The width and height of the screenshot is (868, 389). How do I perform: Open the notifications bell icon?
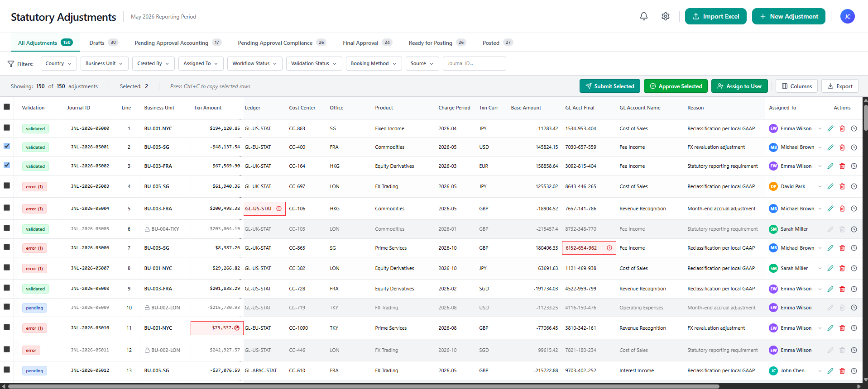tap(643, 16)
